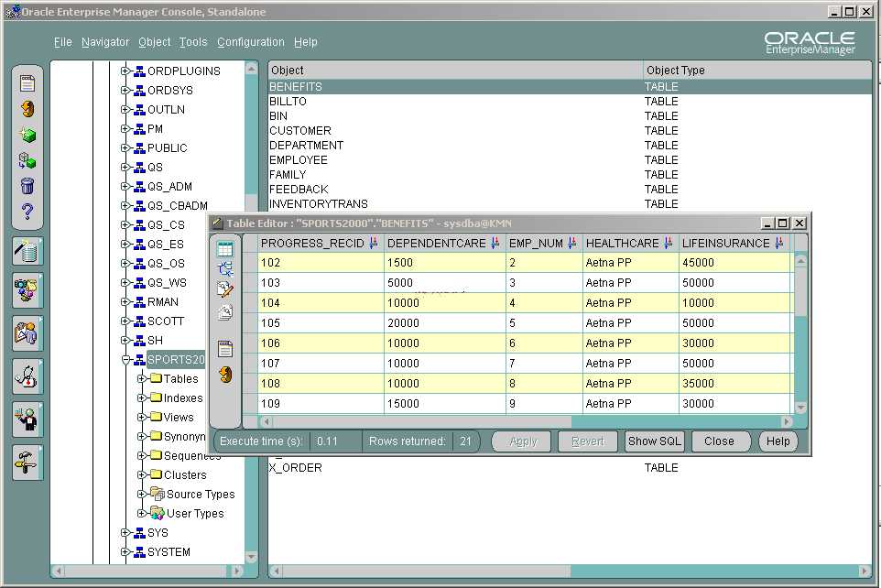Expand the ORDPLUGINS schema node
Viewport: 881px width, 588px height.
tap(125, 71)
